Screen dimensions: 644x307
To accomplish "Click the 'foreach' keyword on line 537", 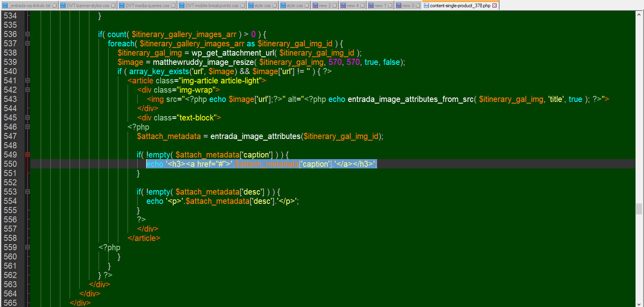I will coord(121,44).
